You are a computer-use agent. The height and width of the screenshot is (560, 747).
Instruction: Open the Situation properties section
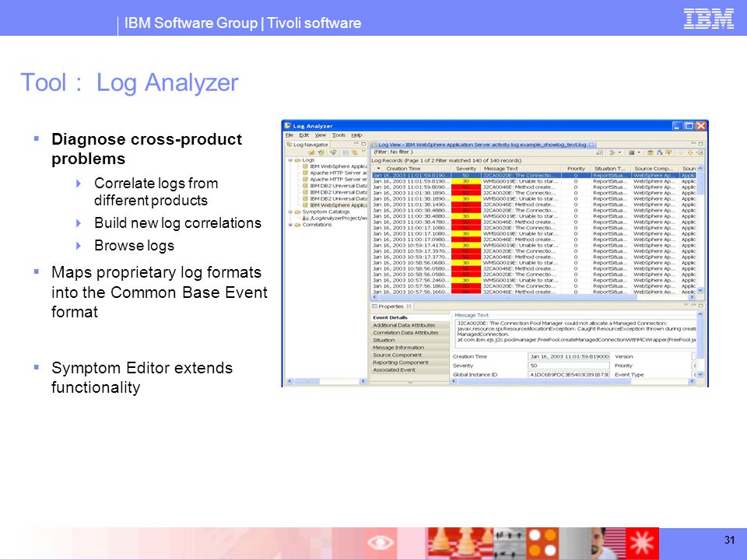pos(410,340)
